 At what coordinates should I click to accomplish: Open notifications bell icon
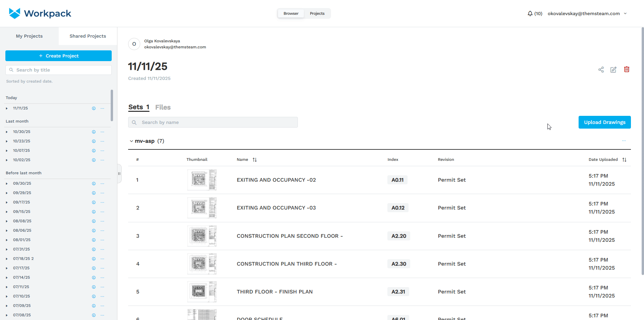(530, 13)
